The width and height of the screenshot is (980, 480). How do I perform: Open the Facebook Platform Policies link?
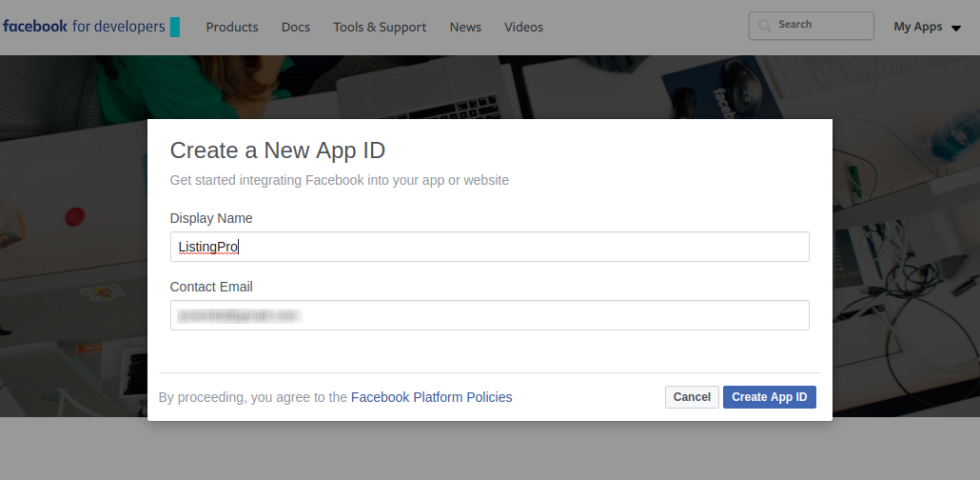point(431,397)
